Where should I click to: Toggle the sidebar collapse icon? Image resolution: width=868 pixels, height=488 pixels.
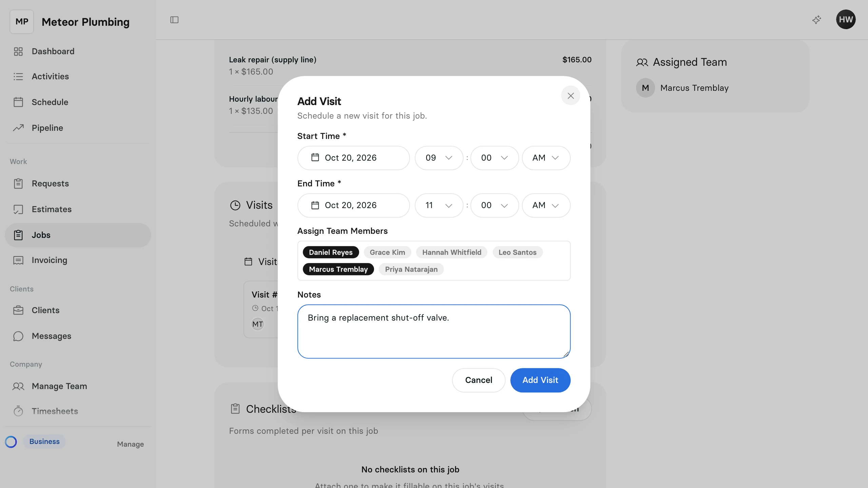(x=174, y=20)
